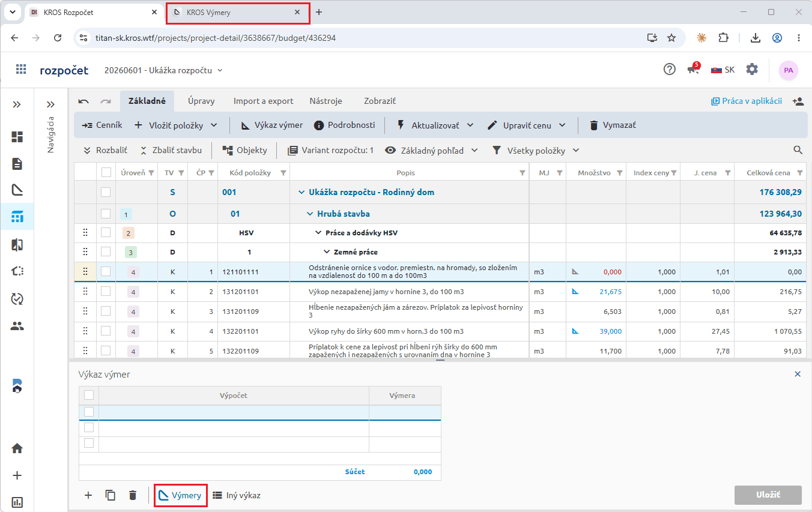Open the measurements triangle icon in sidebar

(x=17, y=190)
